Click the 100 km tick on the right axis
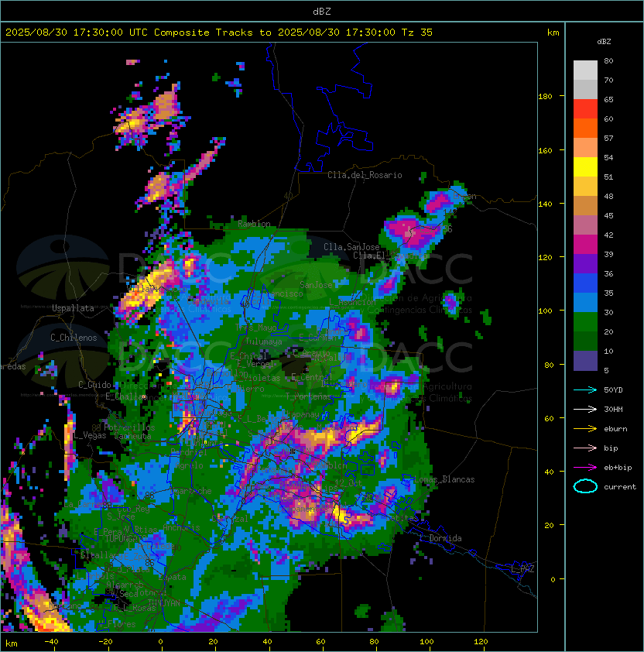 (x=545, y=311)
